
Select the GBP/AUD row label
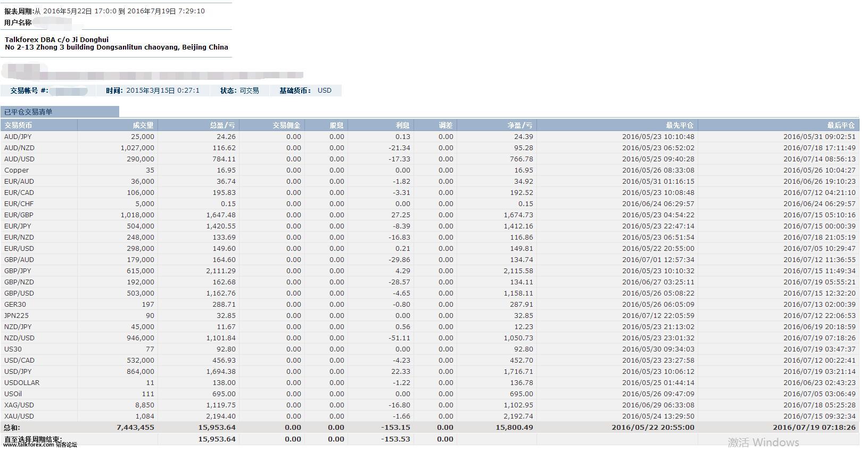[x=19, y=260]
